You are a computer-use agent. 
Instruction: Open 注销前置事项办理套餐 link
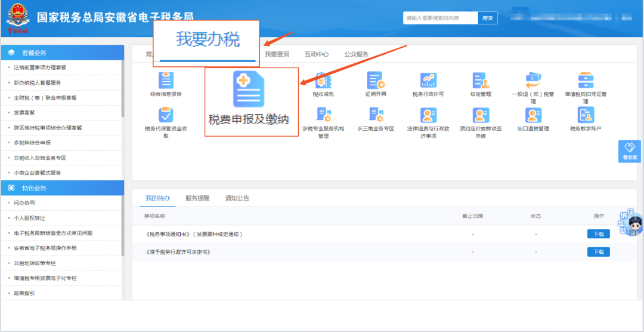40,67
